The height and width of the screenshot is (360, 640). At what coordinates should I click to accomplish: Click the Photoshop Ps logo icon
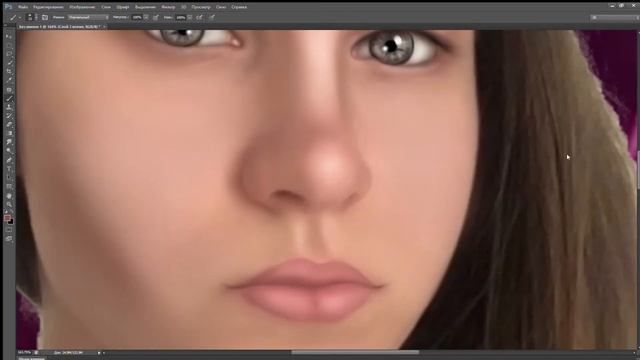point(8,7)
